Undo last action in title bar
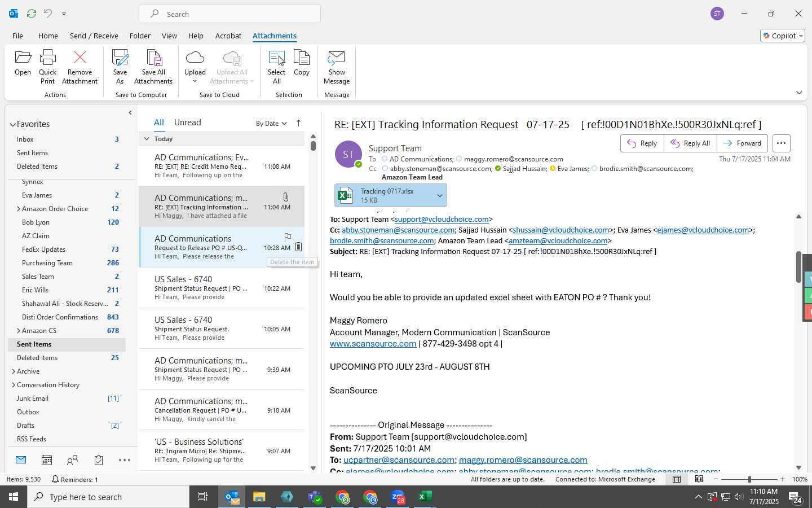Viewport: 812px width, 508px height. point(48,13)
